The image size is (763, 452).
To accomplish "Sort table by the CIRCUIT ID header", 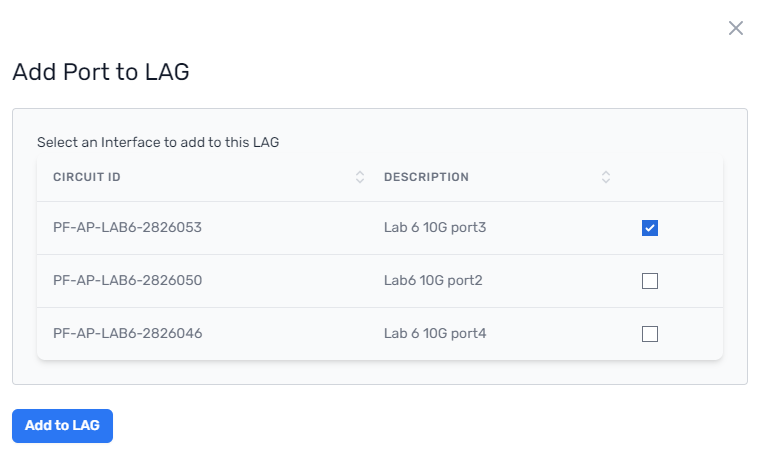I will click(x=87, y=177).
